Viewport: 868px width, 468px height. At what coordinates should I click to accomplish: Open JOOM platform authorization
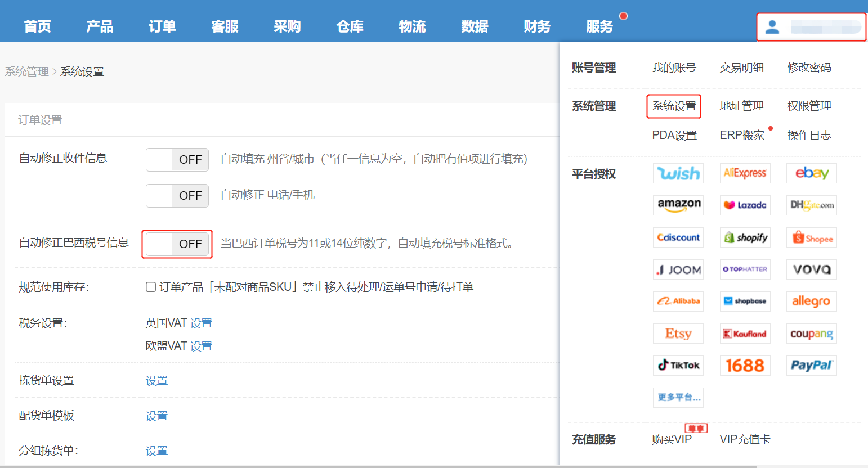[678, 269]
